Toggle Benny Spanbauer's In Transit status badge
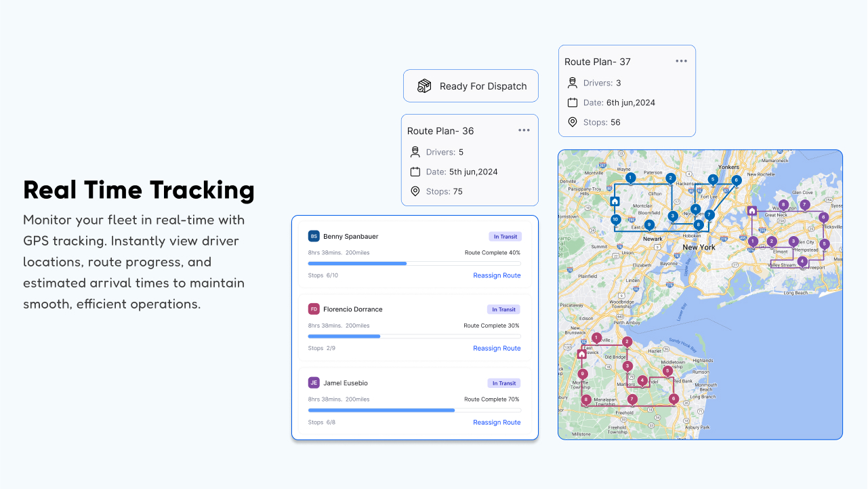868x489 pixels. pyautogui.click(x=505, y=236)
